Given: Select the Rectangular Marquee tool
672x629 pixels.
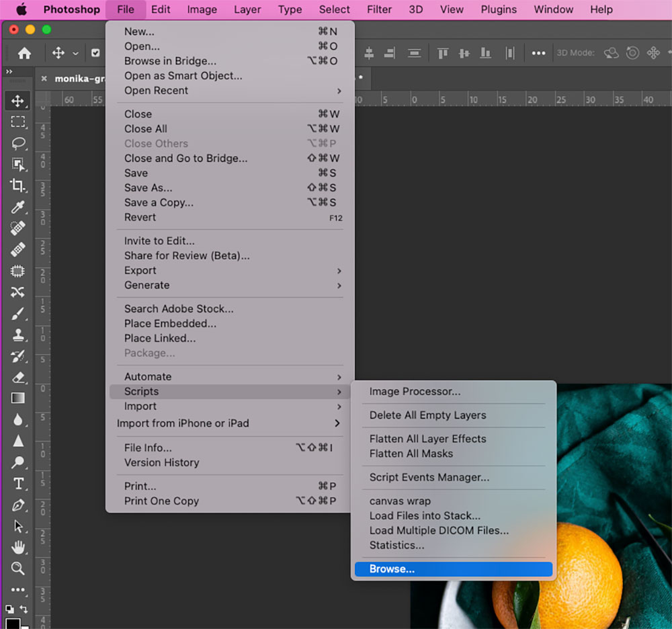Looking at the screenshot, I should [17, 122].
